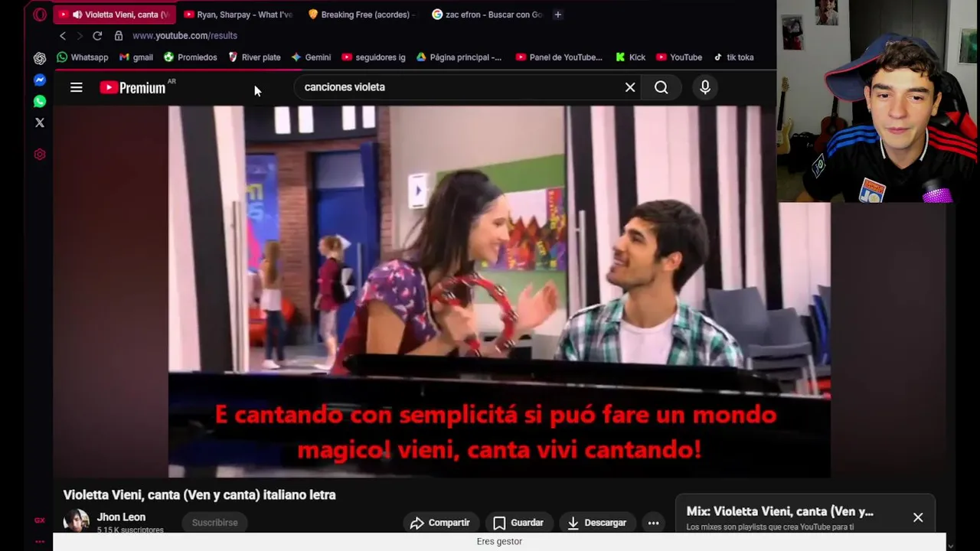Go back with the browser back arrow
Image resolution: width=980 pixels, height=551 pixels.
[x=63, y=36]
